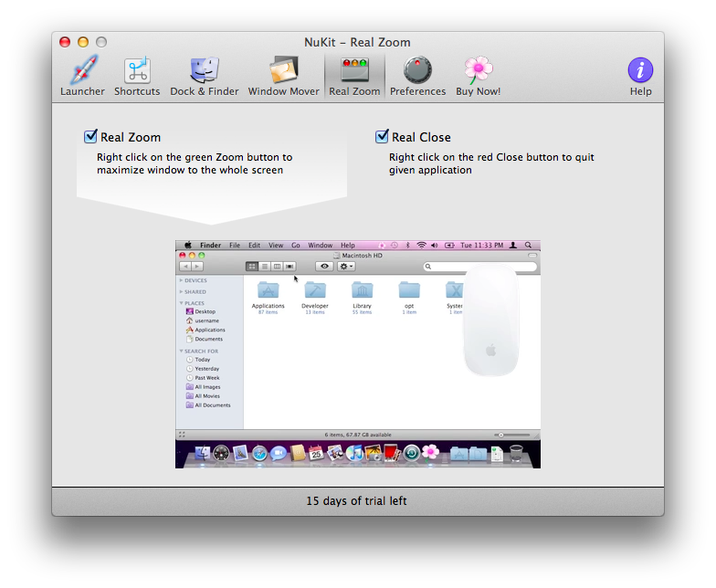Click the Wi-Fi icon in preview menu bar
Viewport: 716px width, 588px height.
[422, 245]
